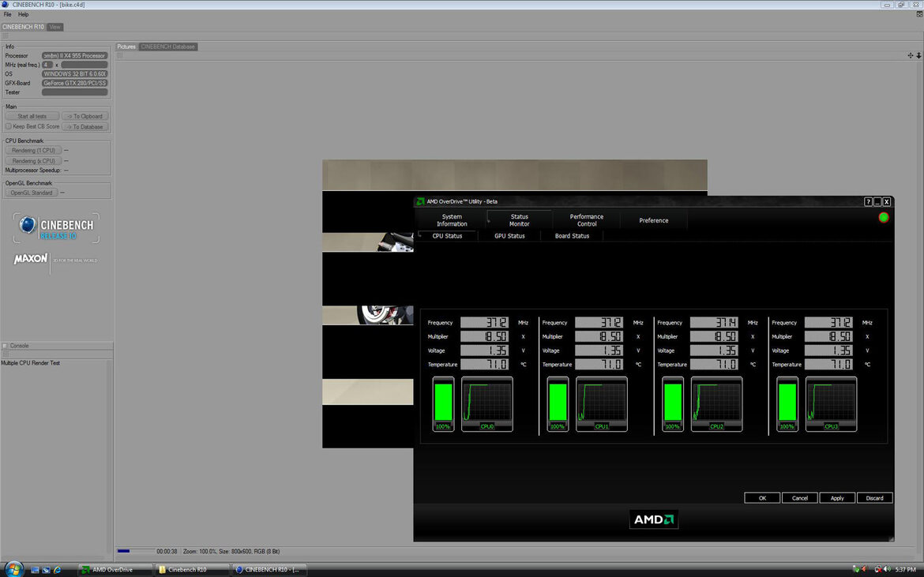This screenshot has height=577, width=924.
Task: Click the green status indicator in OverDrive
Action: click(x=884, y=217)
